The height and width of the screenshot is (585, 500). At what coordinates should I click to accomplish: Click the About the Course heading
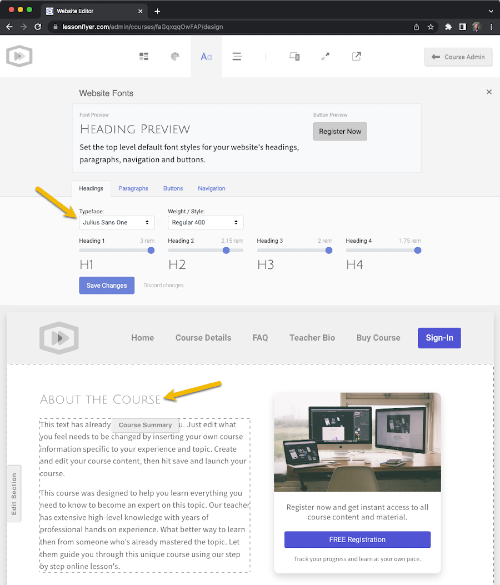pyautogui.click(x=100, y=399)
